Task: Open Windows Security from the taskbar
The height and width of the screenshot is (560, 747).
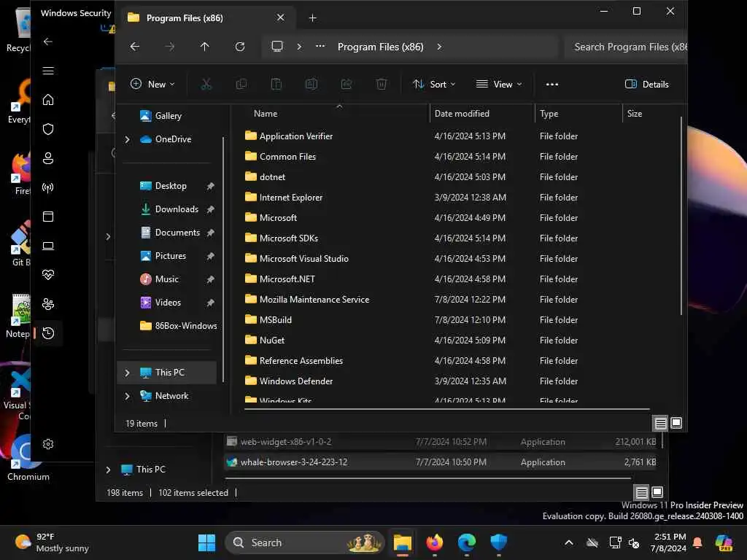Action: 499,542
